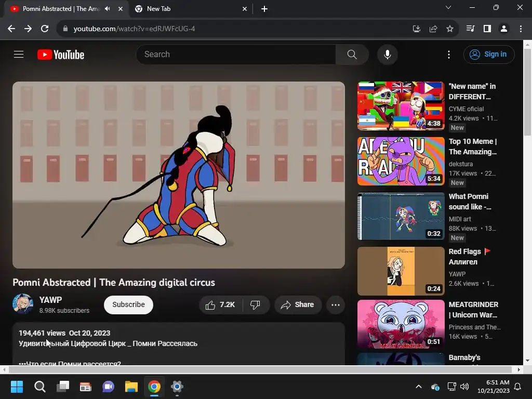Go to YouTube home via logo
This screenshot has width=532, height=399.
[61, 55]
